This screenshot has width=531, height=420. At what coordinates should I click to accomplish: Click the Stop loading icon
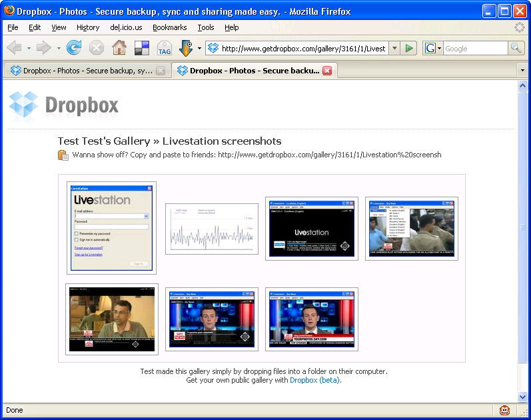pos(97,48)
